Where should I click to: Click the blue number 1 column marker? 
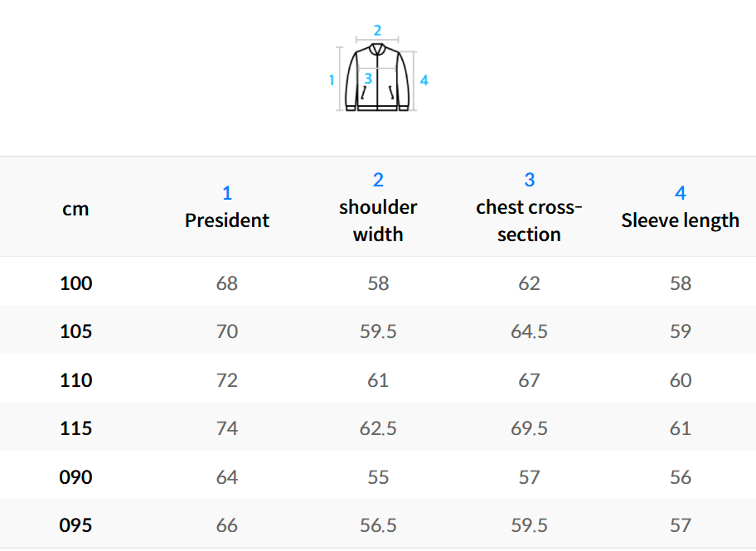227,193
